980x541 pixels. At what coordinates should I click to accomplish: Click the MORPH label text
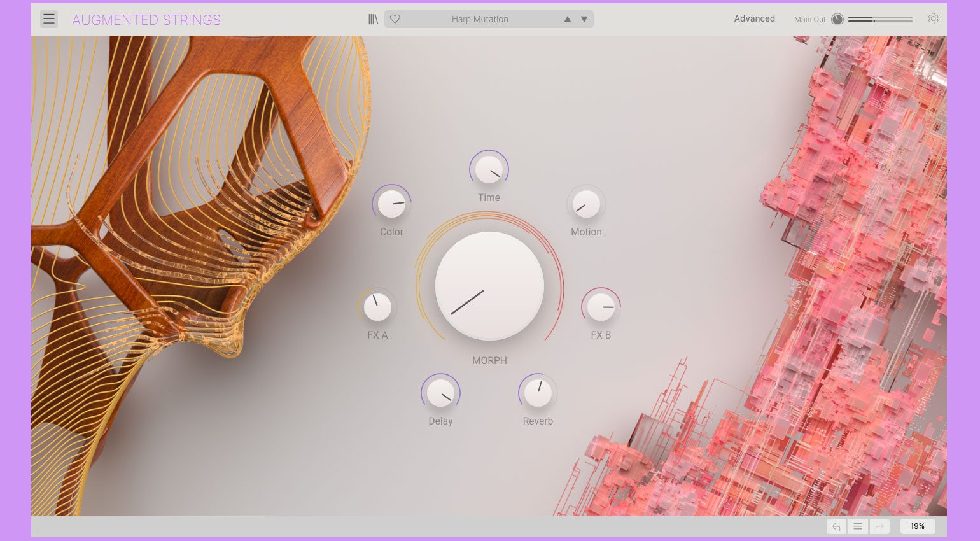tap(489, 360)
